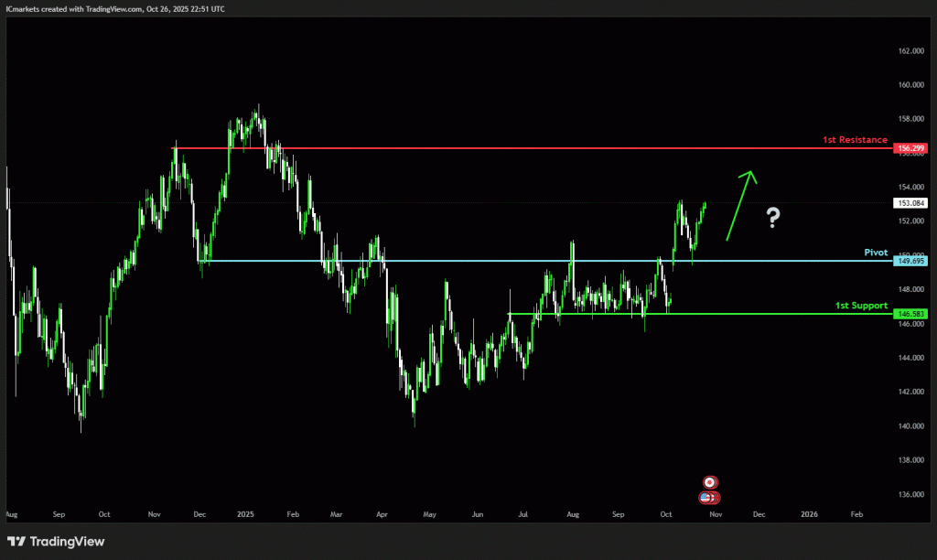The image size is (937, 560).
Task: Click the current price label 153.084
Action: [909, 203]
